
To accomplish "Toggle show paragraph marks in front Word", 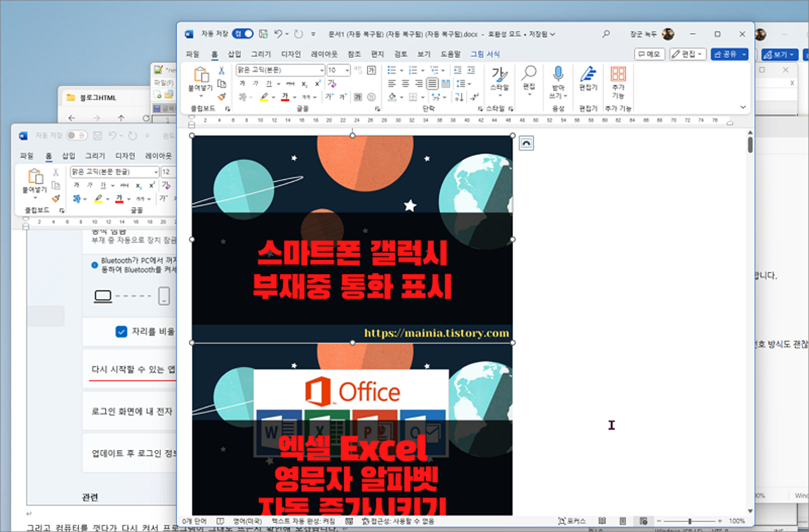I will (x=476, y=97).
